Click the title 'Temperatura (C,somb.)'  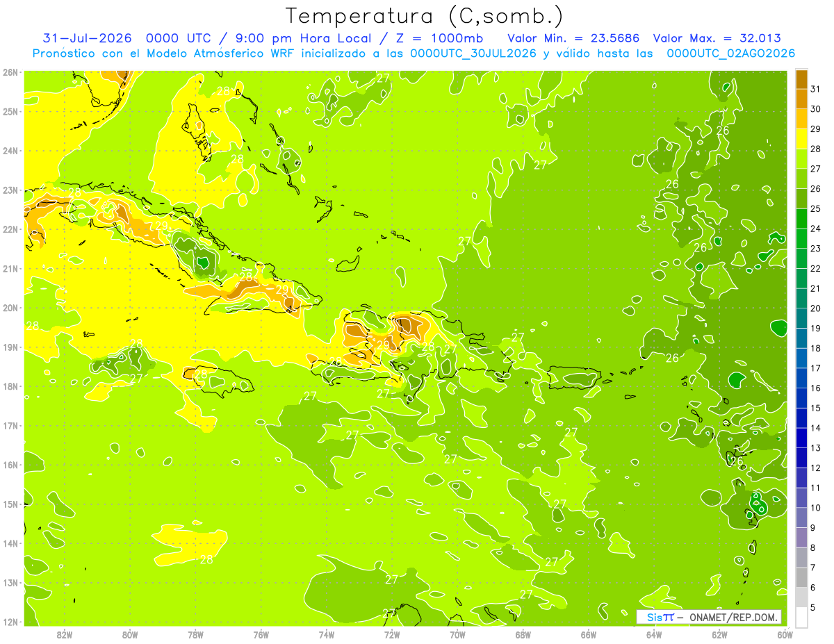pos(425,16)
